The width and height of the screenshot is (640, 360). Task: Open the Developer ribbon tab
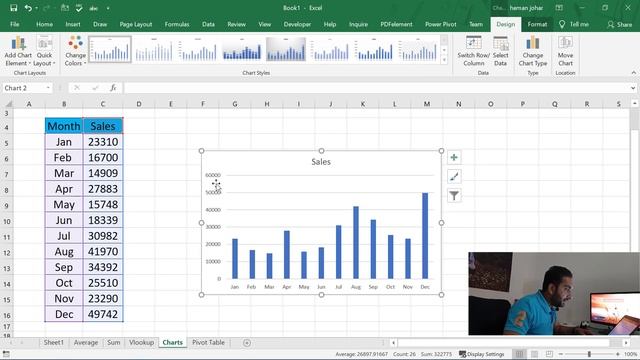(297, 24)
